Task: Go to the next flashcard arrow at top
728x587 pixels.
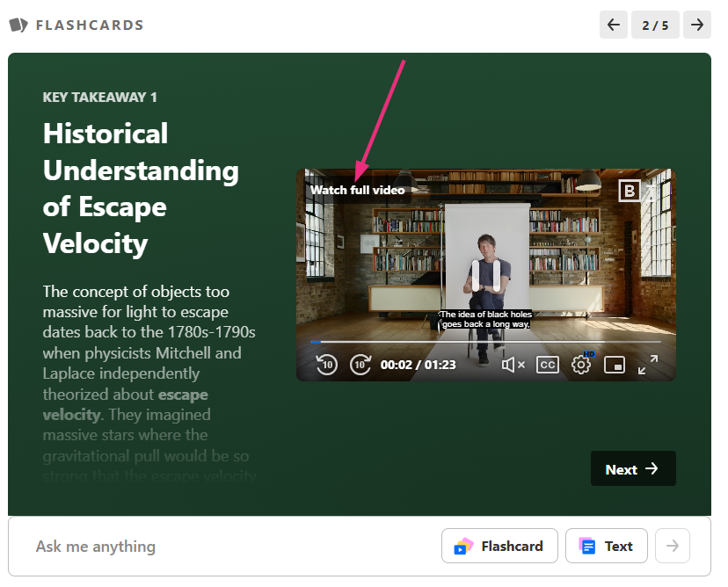Action: tap(696, 25)
